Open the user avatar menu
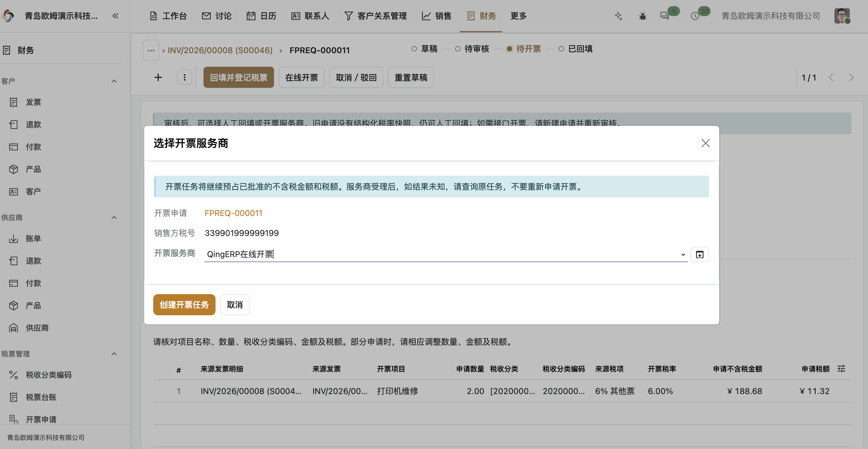The image size is (868, 449). (842, 16)
